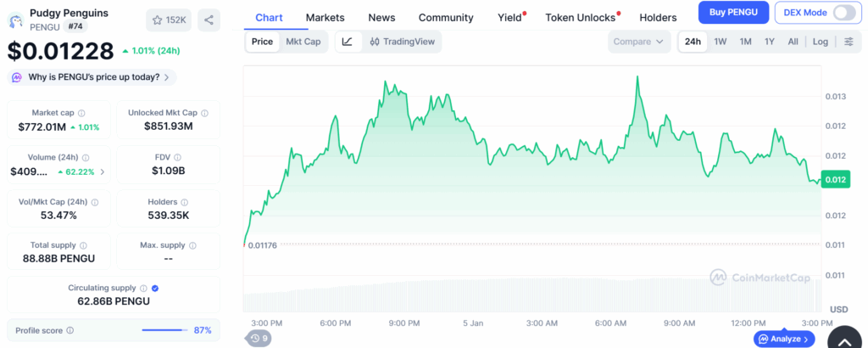The width and height of the screenshot is (868, 348).
Task: Open the history events badge showing 9
Action: point(259,339)
